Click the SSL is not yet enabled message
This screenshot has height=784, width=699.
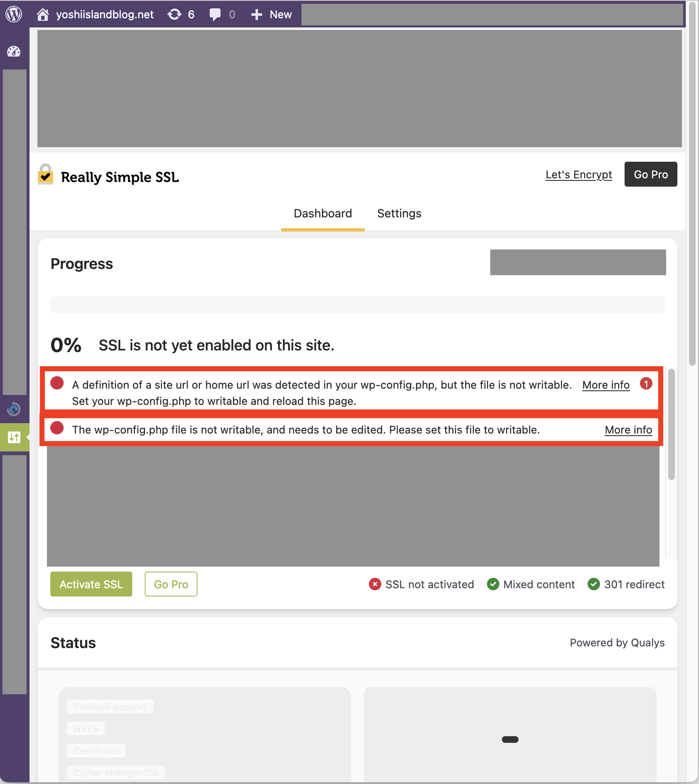216,345
